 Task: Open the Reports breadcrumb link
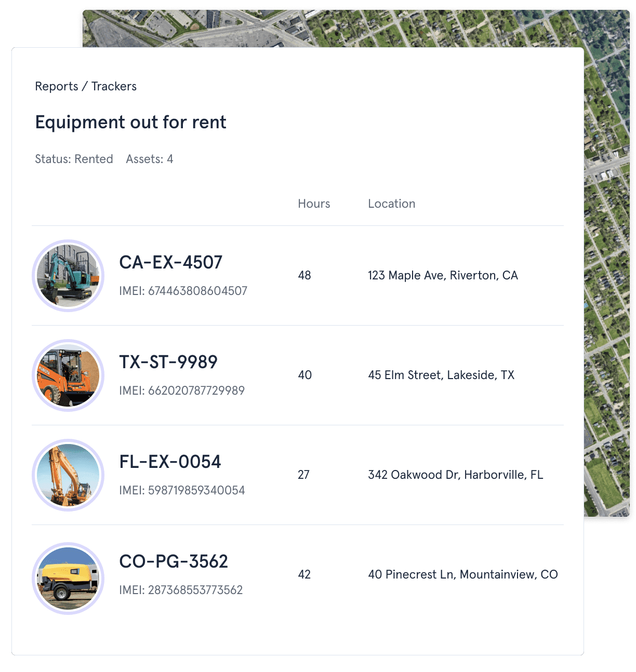tap(57, 86)
